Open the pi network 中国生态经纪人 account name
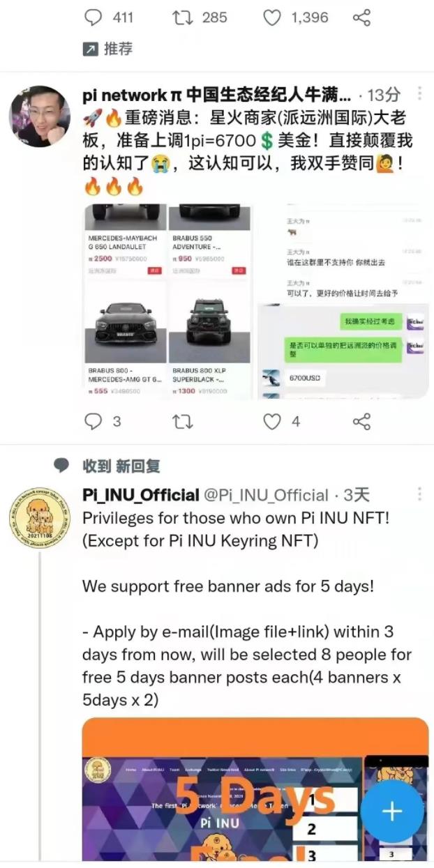Image resolution: width=434 pixels, height=868 pixels. click(217, 94)
